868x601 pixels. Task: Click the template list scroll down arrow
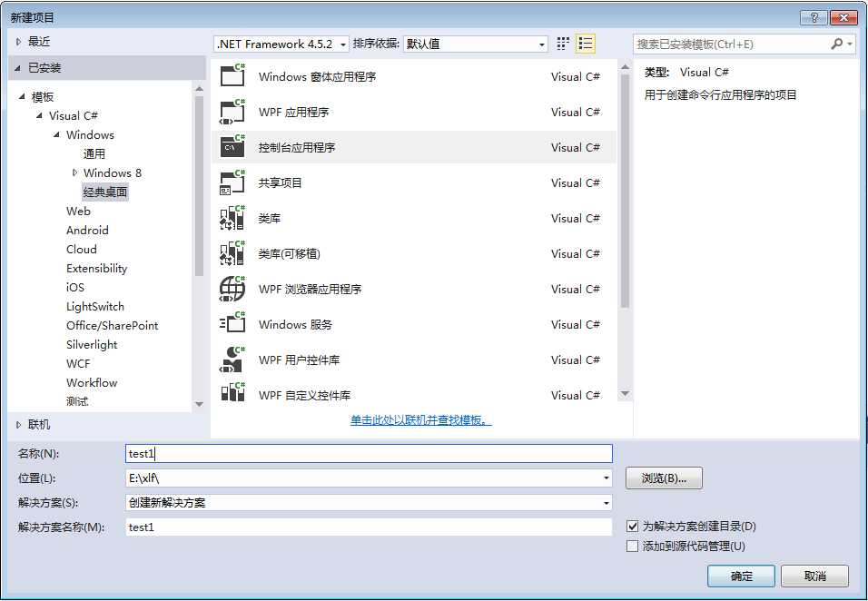click(x=625, y=393)
